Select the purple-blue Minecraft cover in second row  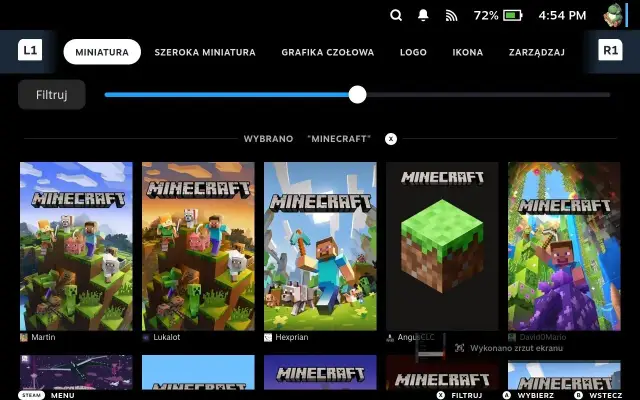click(x=320, y=372)
